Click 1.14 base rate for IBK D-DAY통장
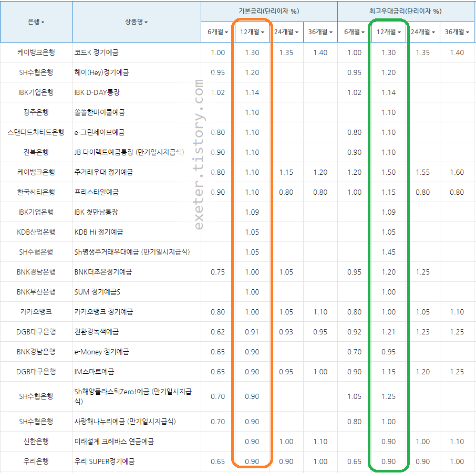The image size is (476, 473). [252, 92]
